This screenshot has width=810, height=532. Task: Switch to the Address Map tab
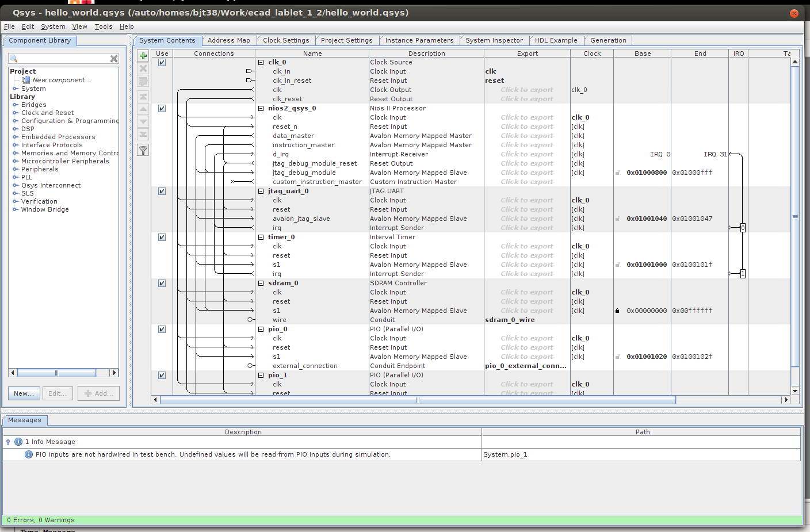pyautogui.click(x=228, y=40)
